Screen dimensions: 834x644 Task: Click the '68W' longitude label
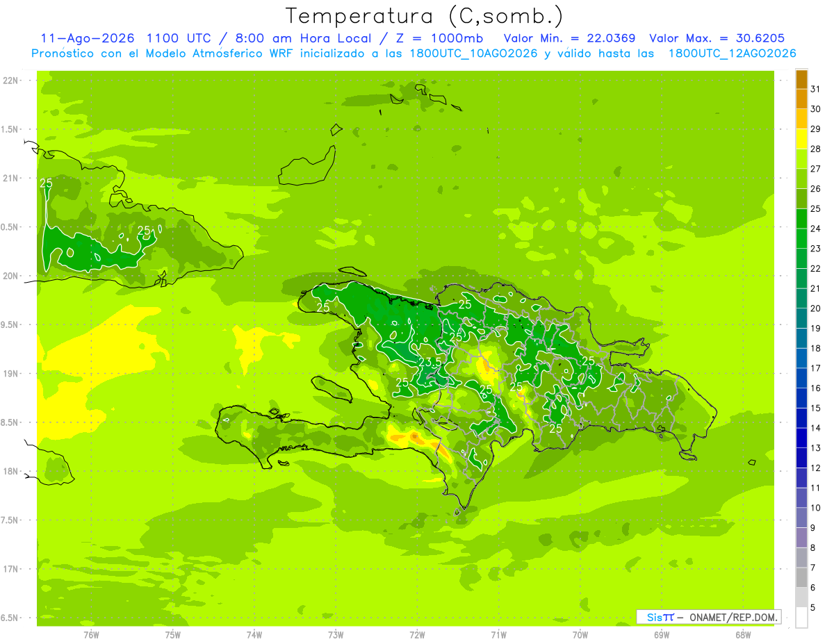click(743, 635)
